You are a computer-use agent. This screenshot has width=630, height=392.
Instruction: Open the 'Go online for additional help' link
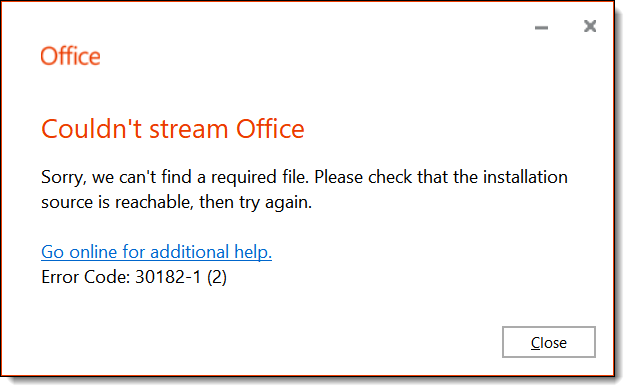156,252
